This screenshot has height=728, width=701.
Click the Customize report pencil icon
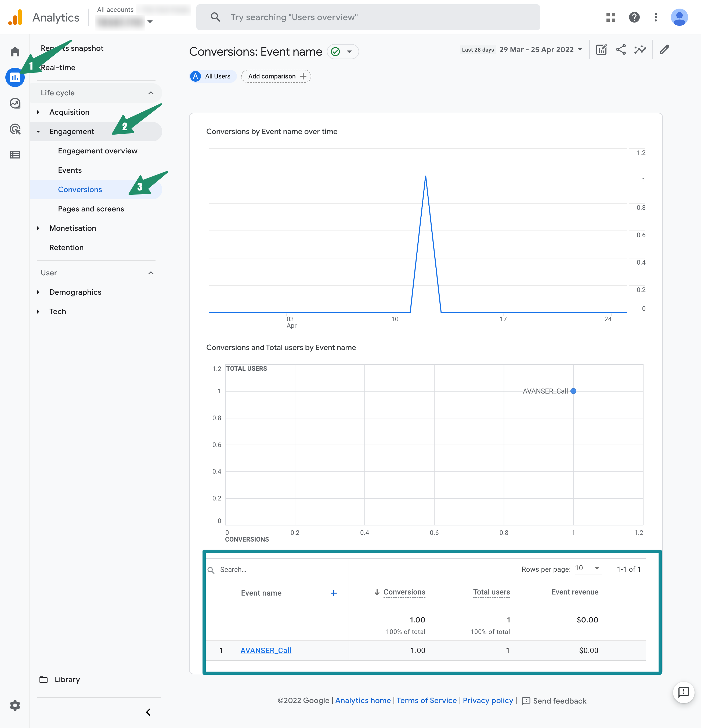coord(664,50)
